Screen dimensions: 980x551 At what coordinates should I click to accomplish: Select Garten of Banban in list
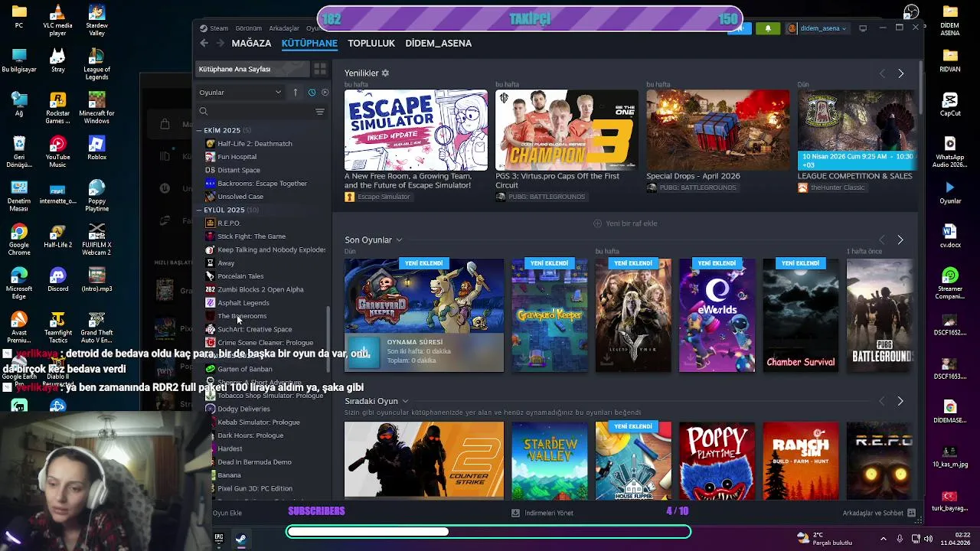pyautogui.click(x=245, y=369)
